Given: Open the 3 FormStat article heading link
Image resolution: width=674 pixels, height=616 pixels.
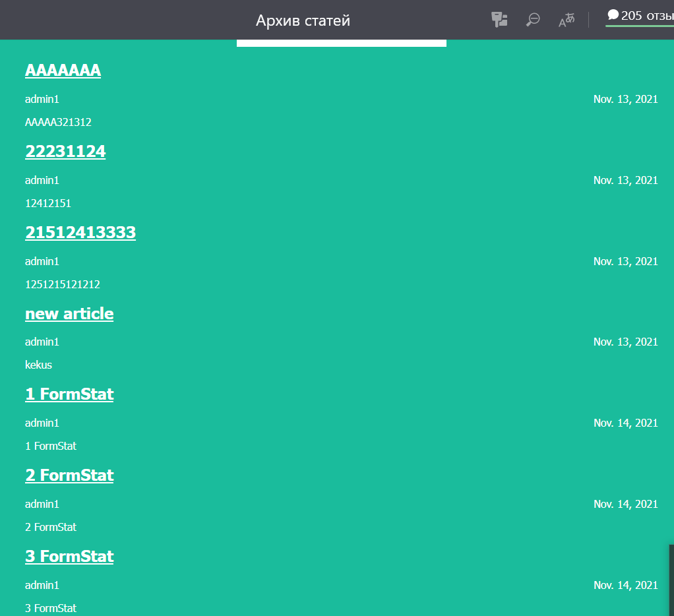Looking at the screenshot, I should point(69,557).
